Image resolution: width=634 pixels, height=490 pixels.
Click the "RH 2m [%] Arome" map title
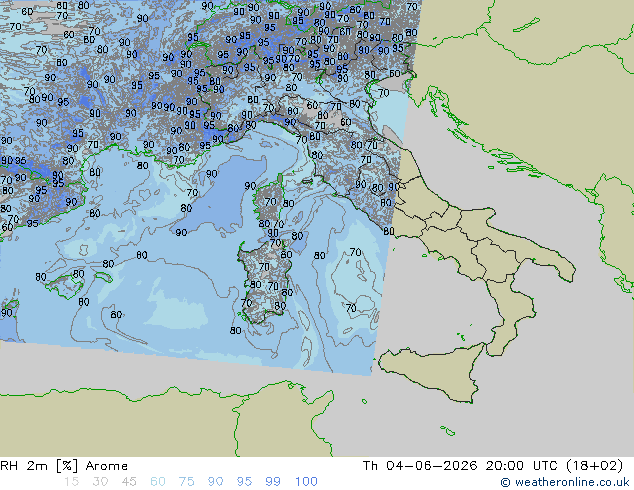pos(64,466)
